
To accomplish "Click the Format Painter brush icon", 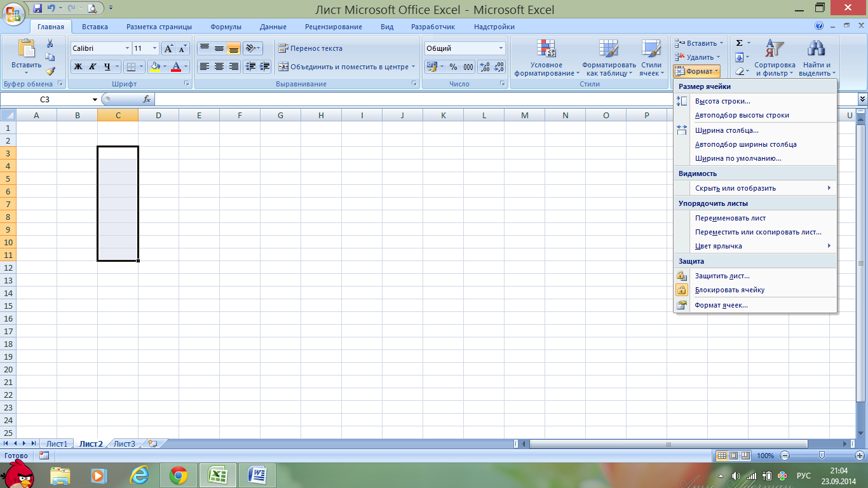I will tap(50, 71).
